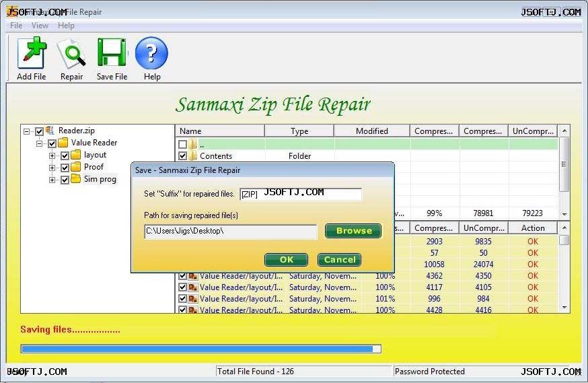Screen dimensions: 588x383
Task: Click the save path input field
Action: click(230, 232)
